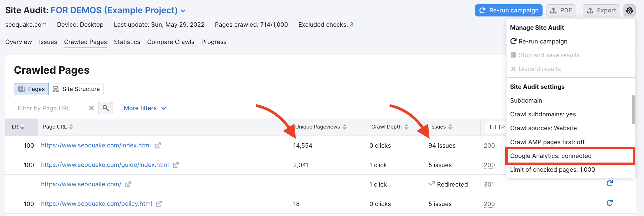Sort by the Issues column

tap(441, 127)
